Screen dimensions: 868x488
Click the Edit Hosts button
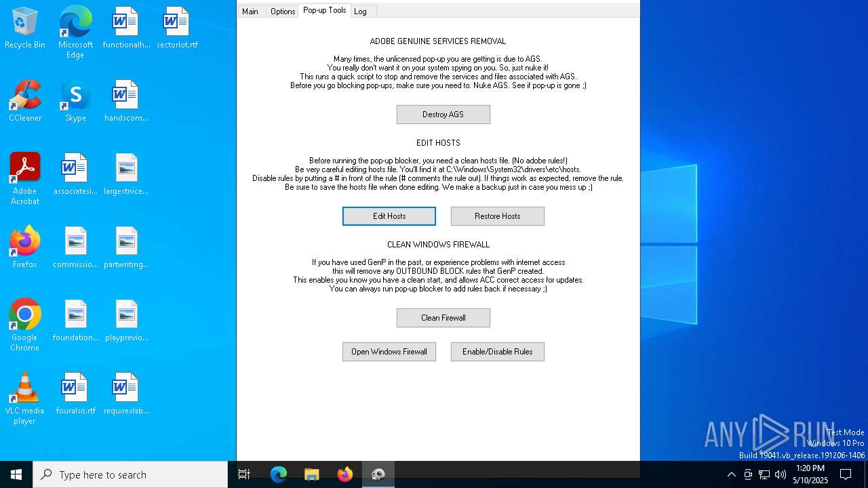(x=389, y=216)
